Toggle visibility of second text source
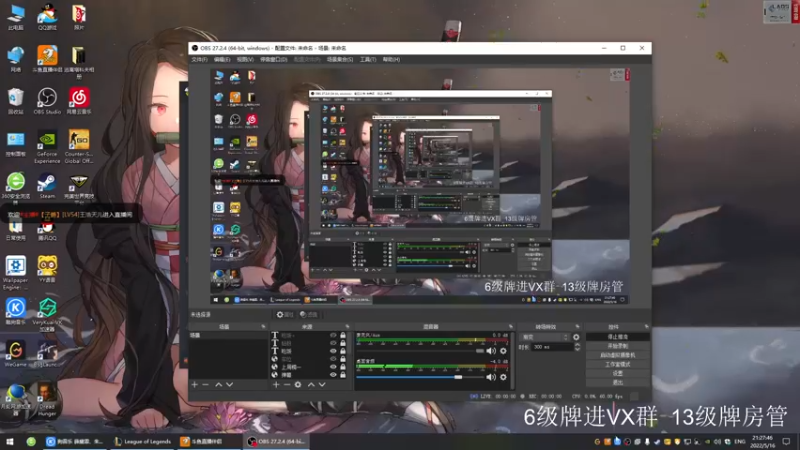The image size is (800, 450). tap(333, 343)
